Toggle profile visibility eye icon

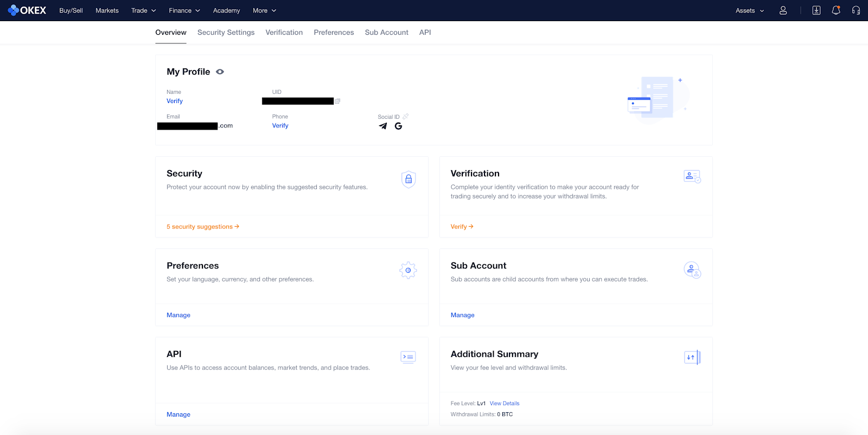[220, 72]
